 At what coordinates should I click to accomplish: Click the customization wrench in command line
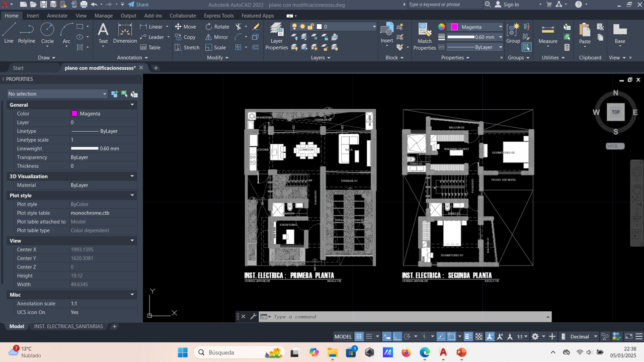253,317
